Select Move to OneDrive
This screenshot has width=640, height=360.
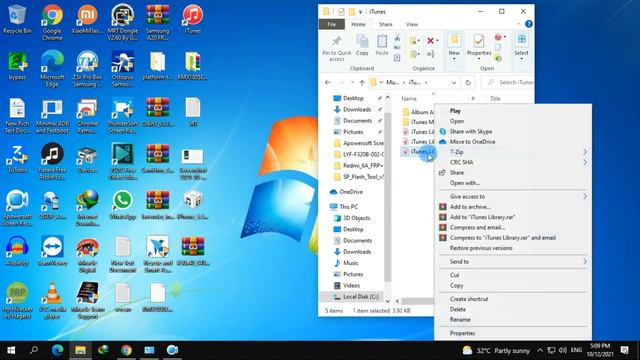click(513, 142)
